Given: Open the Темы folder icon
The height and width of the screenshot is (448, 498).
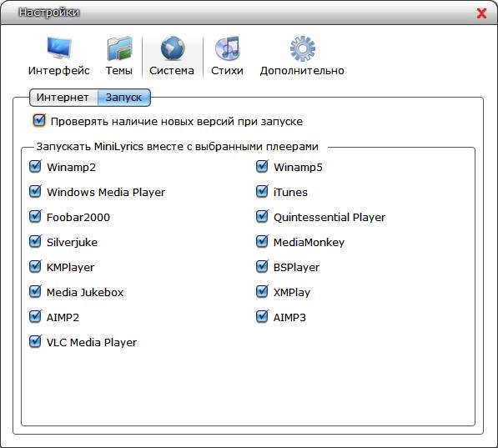Looking at the screenshot, I should [x=119, y=48].
